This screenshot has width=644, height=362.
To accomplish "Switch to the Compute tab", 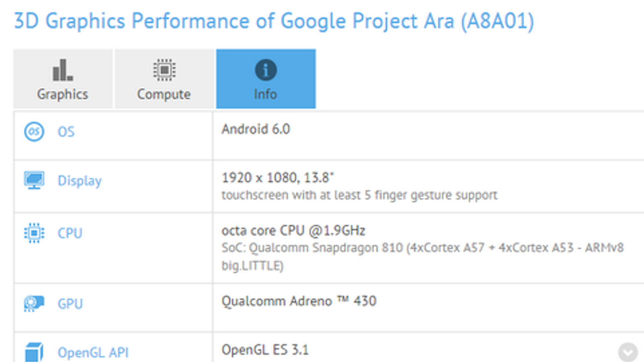I will (x=164, y=79).
